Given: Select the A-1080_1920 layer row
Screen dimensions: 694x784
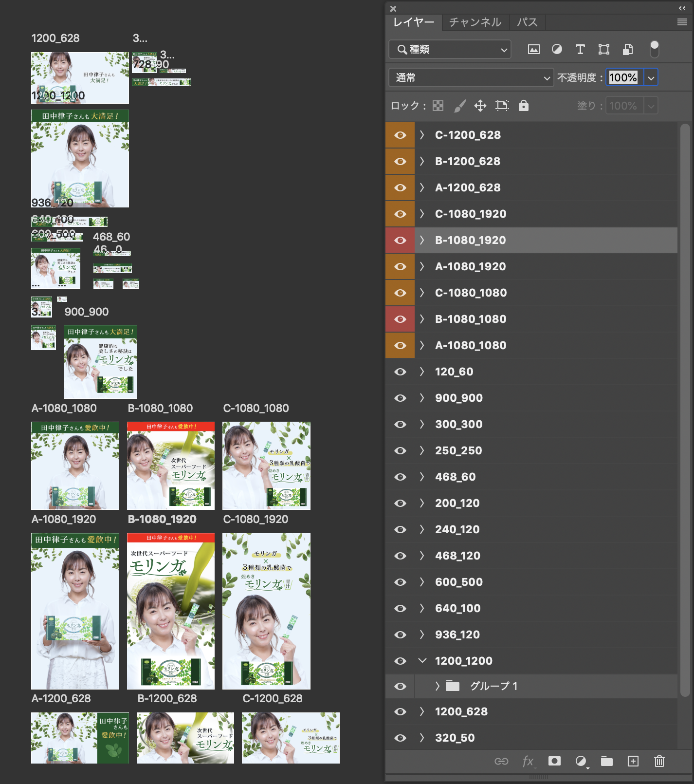Looking at the screenshot, I should click(531, 266).
